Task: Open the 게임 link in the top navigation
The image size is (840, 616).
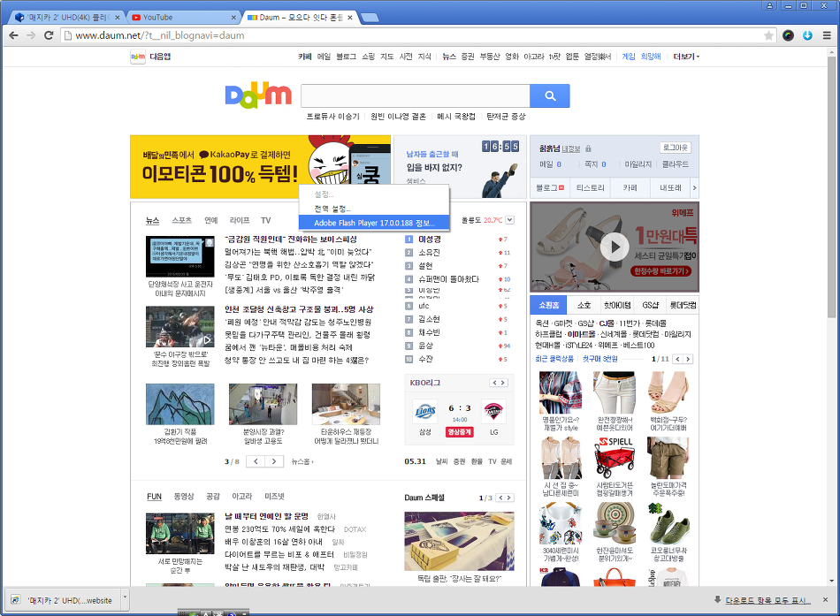Action: pos(629,57)
